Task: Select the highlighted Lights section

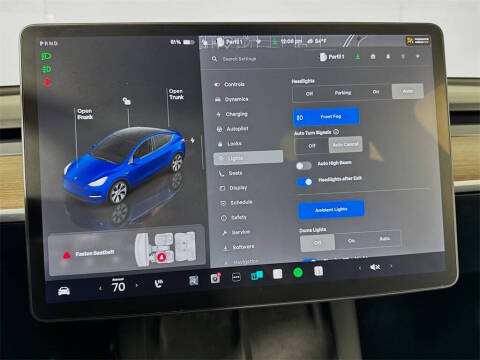Action: pyautogui.click(x=248, y=158)
